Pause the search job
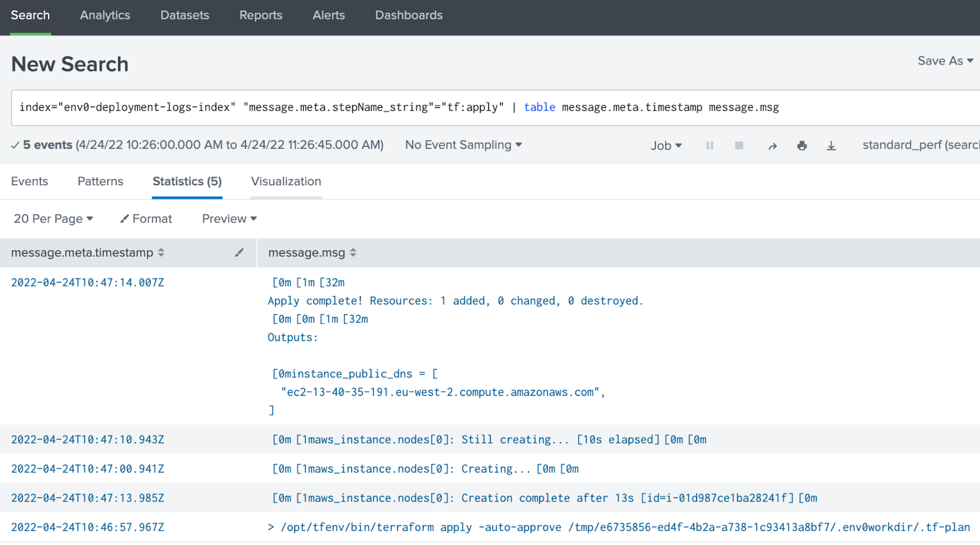Image resolution: width=980 pixels, height=545 pixels. point(709,146)
